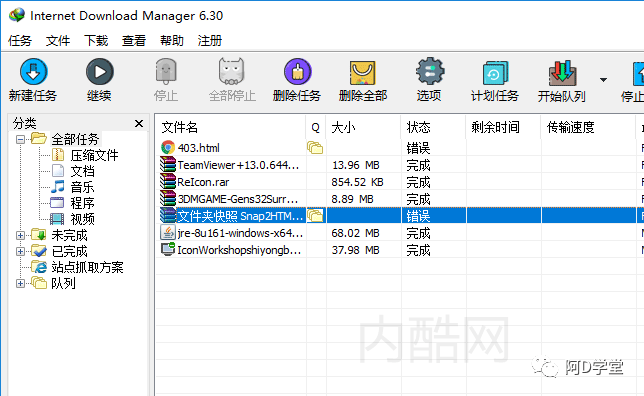Select the 403.html download row
644x396 pixels.
tap(399, 147)
